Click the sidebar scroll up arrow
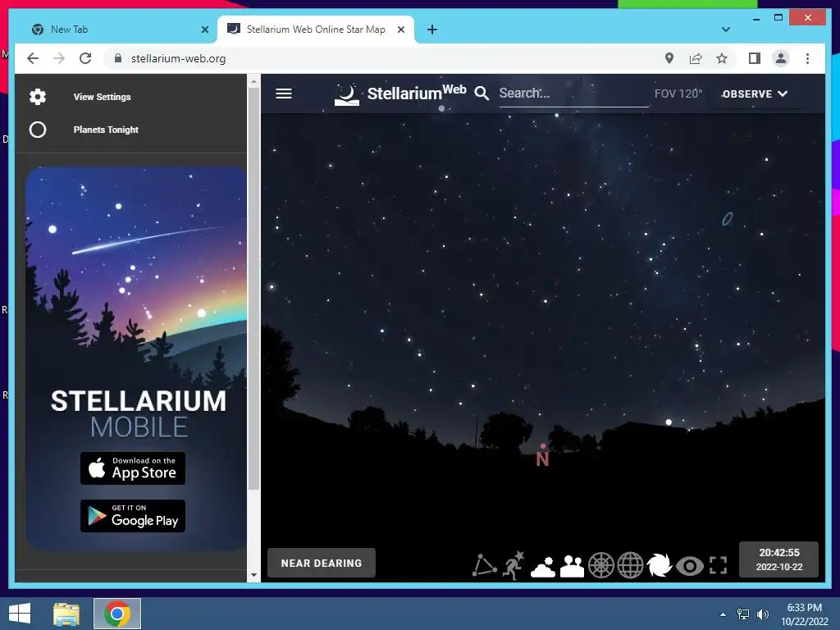840x630 pixels. tap(253, 81)
